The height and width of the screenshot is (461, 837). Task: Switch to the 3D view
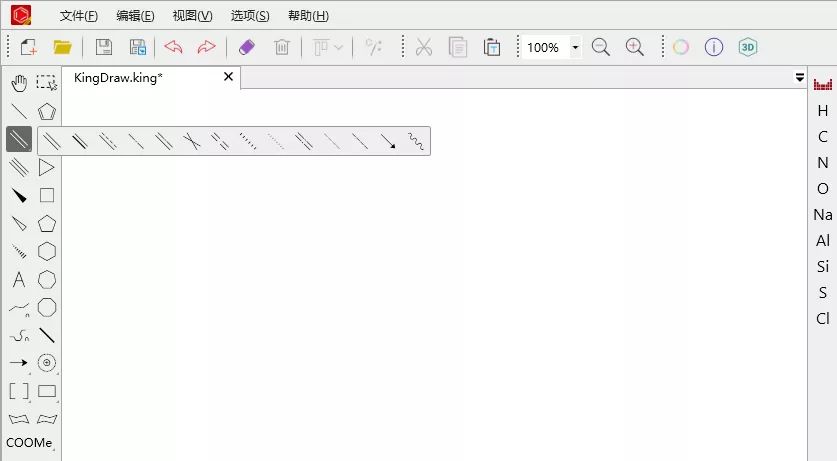(x=748, y=47)
